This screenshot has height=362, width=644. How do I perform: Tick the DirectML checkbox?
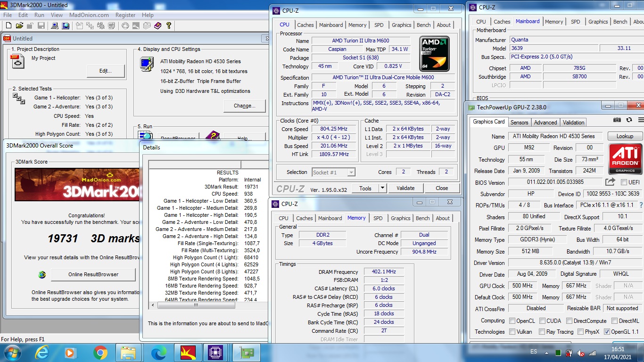pyautogui.click(x=614, y=321)
